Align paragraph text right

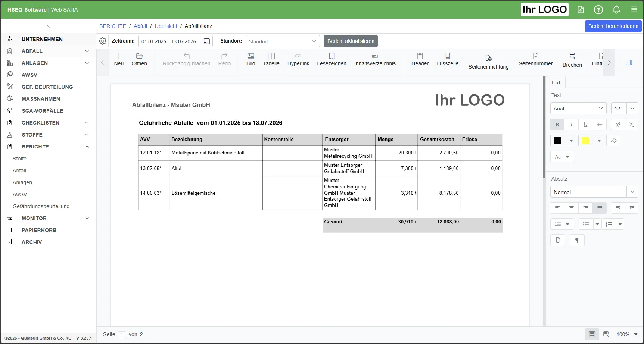coord(585,208)
